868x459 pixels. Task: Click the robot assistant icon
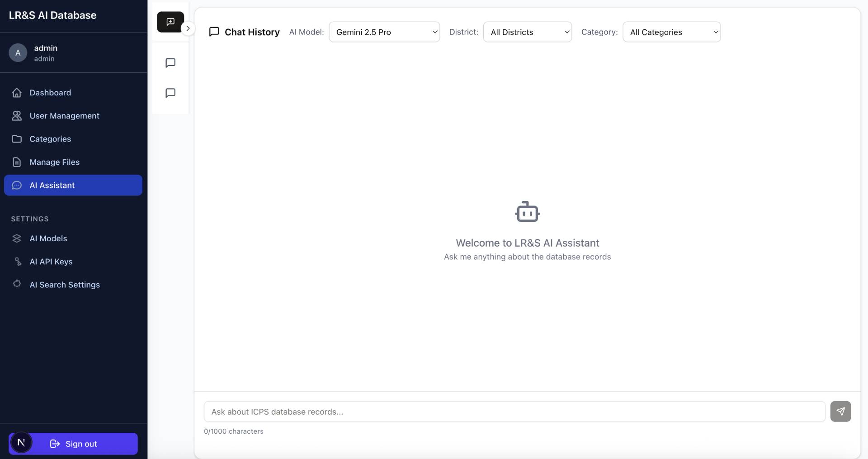coord(527,212)
